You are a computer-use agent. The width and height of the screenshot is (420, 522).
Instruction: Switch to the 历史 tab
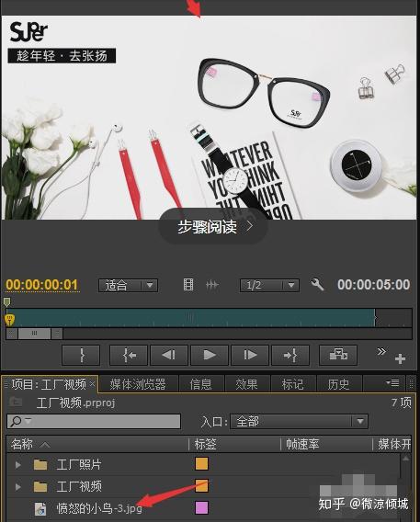338,384
